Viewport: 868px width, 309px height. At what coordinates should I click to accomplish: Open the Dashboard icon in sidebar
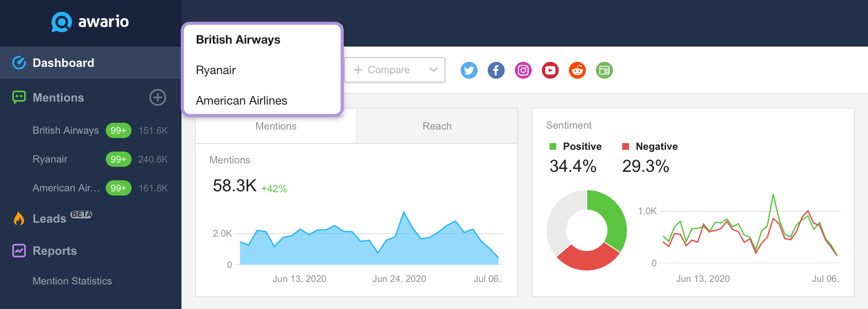tap(19, 63)
